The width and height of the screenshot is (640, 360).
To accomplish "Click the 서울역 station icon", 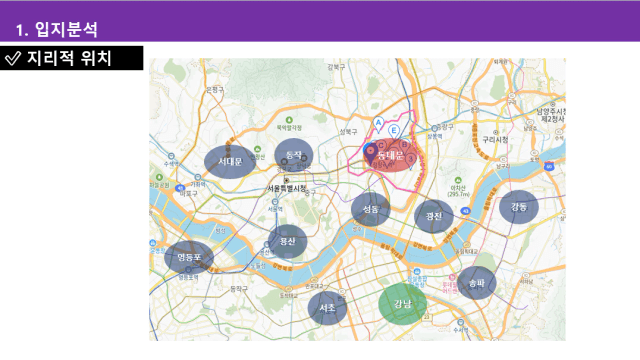I will tap(275, 202).
